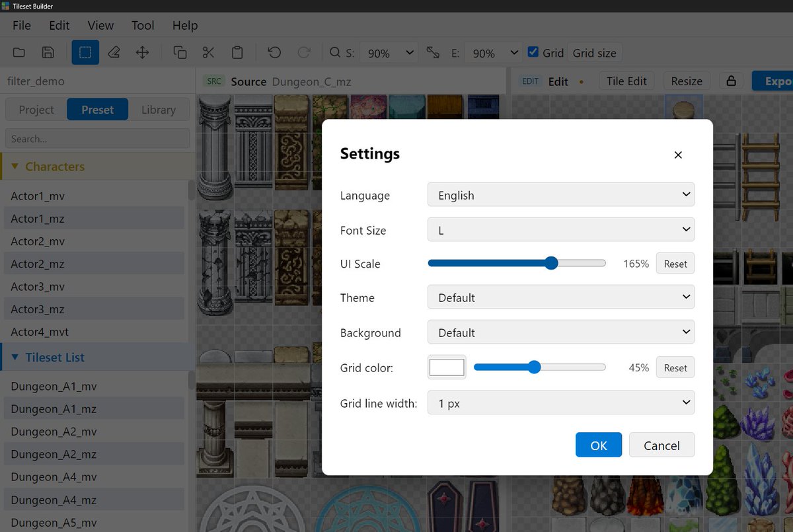Open the Theme dropdown
The image size is (793, 532).
(x=561, y=297)
